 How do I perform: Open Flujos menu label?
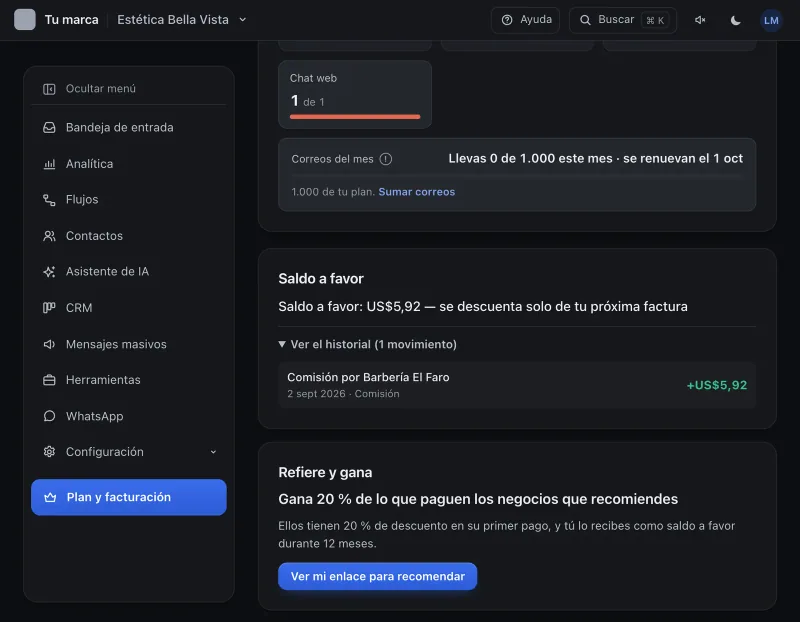82,200
